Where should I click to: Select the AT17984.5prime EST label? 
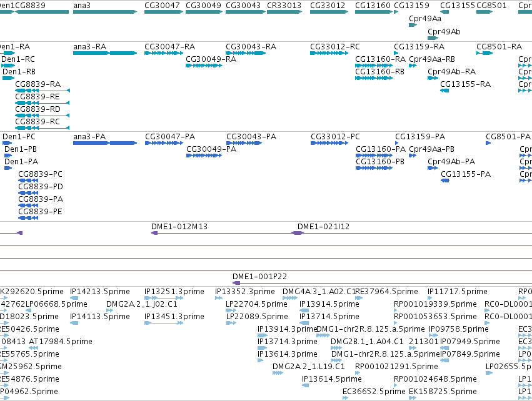(x=61, y=341)
